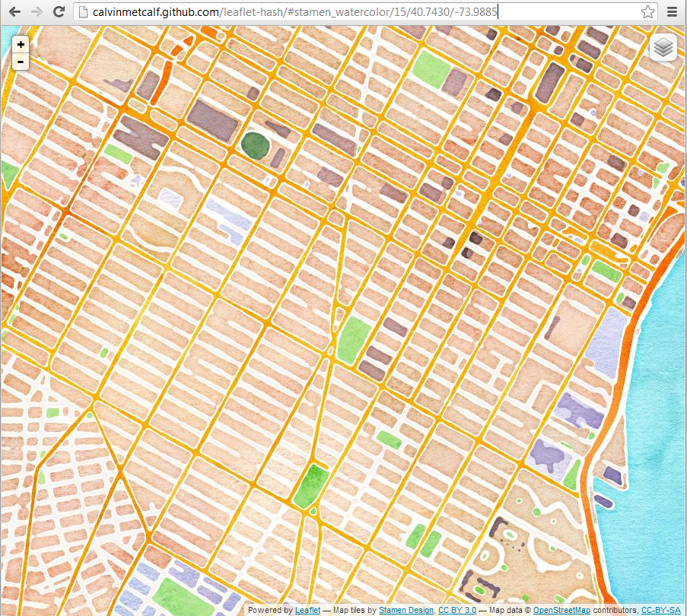Open the Stamen Design link

point(406,610)
